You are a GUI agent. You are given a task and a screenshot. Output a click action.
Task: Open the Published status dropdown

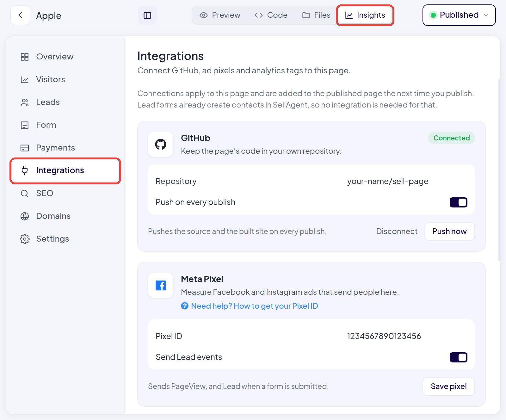coord(459,15)
